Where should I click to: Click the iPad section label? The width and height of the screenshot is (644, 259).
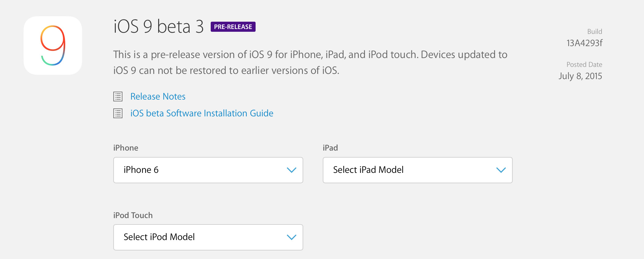[330, 148]
